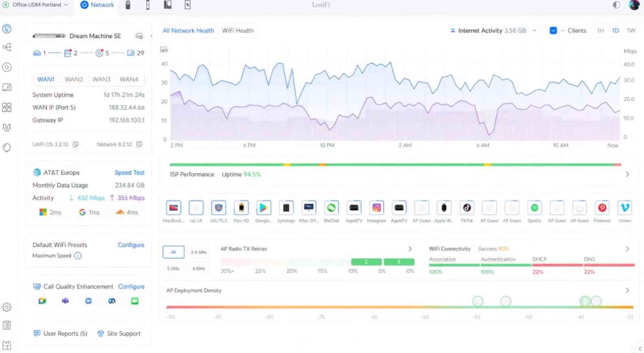
Task: Configure Call Quality Enhancement
Action: tap(131, 287)
